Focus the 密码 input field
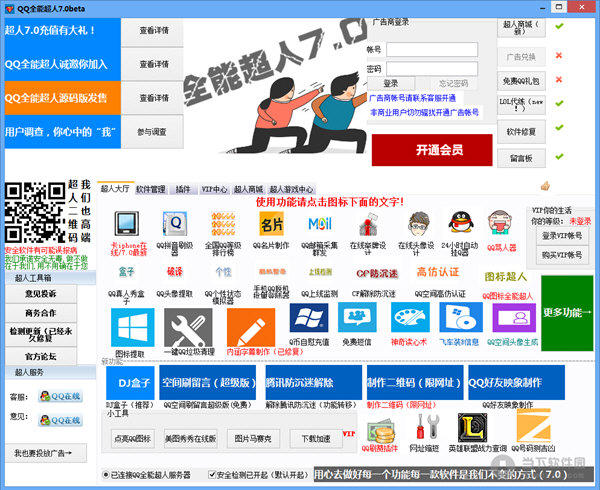 coord(432,69)
